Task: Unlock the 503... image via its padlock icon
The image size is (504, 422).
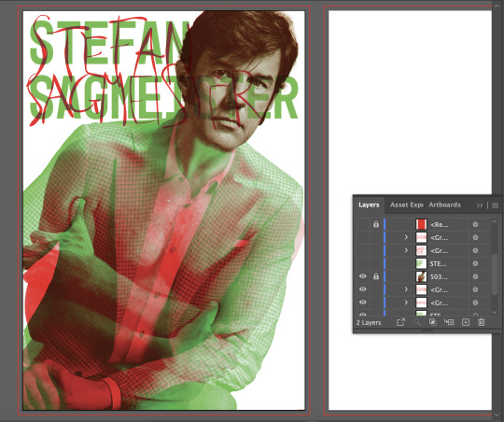Action: [376, 276]
